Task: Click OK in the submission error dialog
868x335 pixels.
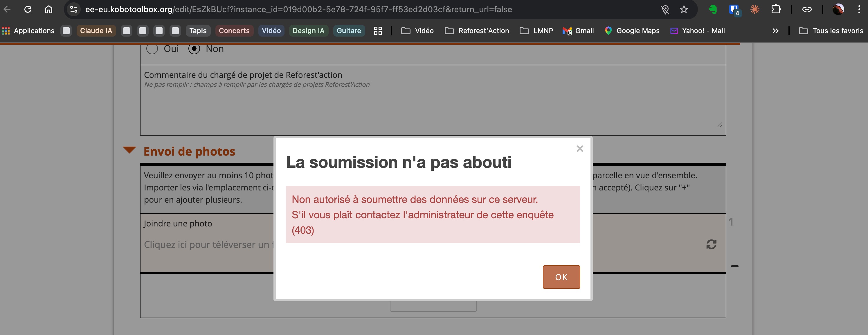Action: pyautogui.click(x=561, y=277)
